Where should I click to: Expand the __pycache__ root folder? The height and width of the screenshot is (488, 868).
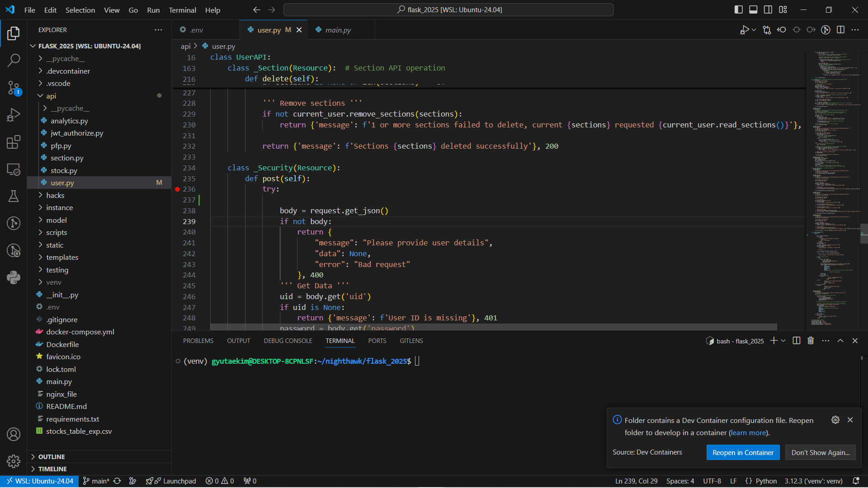(65, 59)
